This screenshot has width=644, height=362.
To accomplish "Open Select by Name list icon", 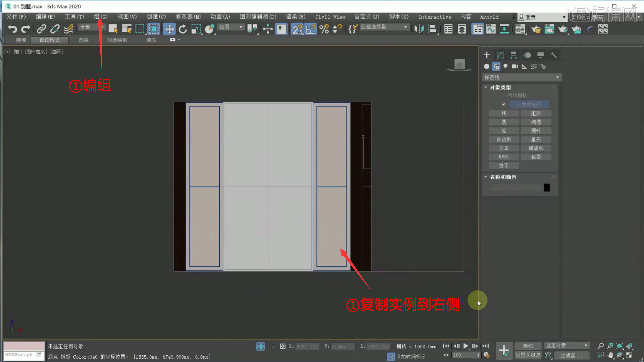I will [126, 29].
